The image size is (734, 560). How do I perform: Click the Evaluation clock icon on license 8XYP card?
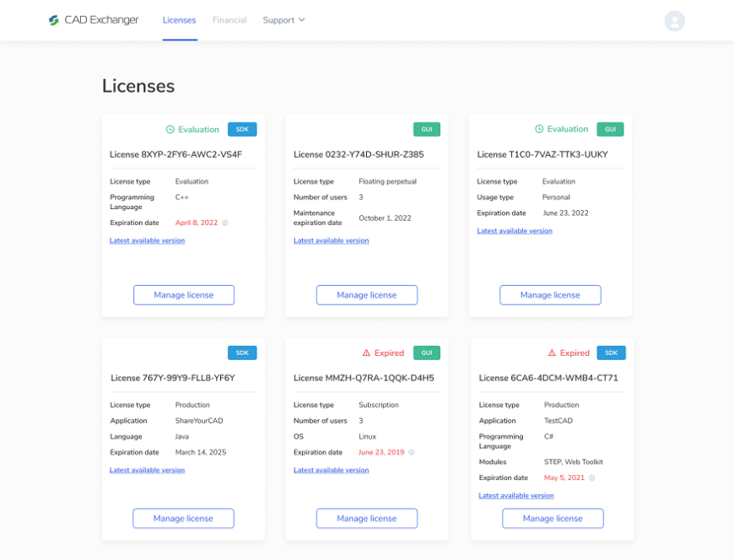(169, 129)
